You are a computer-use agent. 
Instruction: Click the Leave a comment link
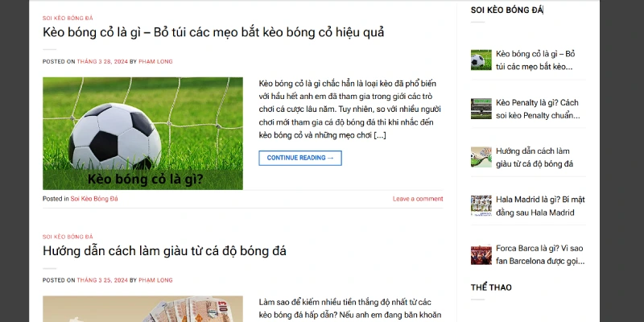click(418, 199)
